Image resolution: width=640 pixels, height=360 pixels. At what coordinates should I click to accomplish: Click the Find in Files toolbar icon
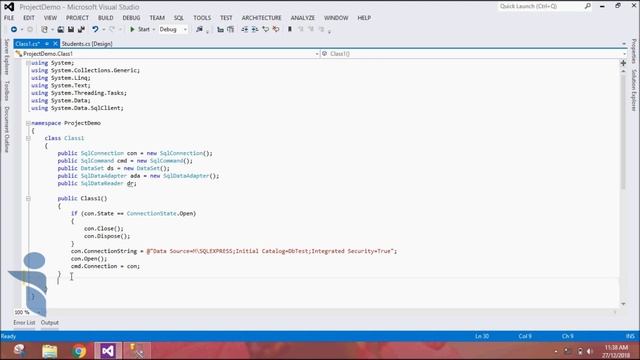coord(200,29)
